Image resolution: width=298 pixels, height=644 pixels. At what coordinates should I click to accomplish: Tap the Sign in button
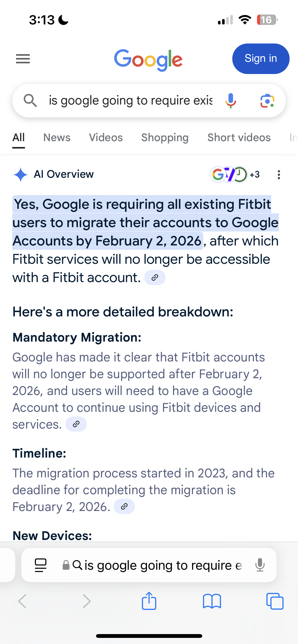(261, 58)
